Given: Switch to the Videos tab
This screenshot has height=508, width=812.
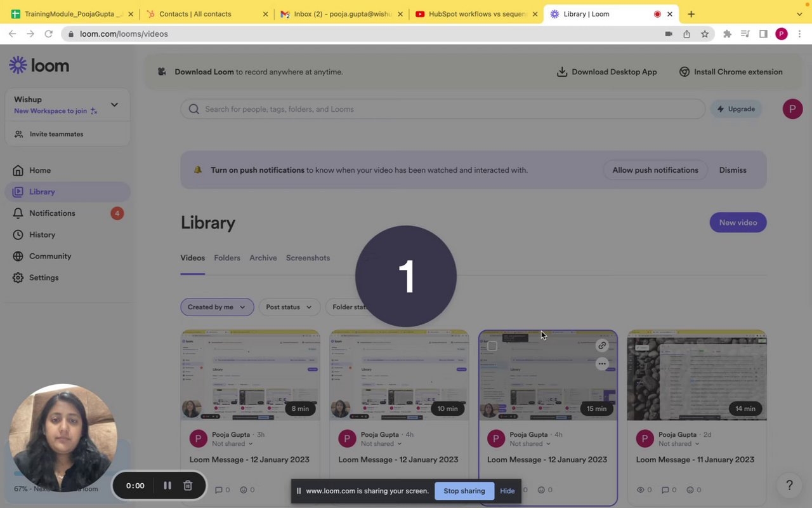Looking at the screenshot, I should point(192,258).
